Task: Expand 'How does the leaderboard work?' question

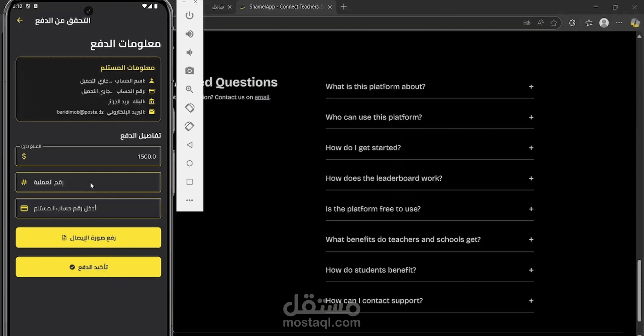Action: [x=430, y=178]
